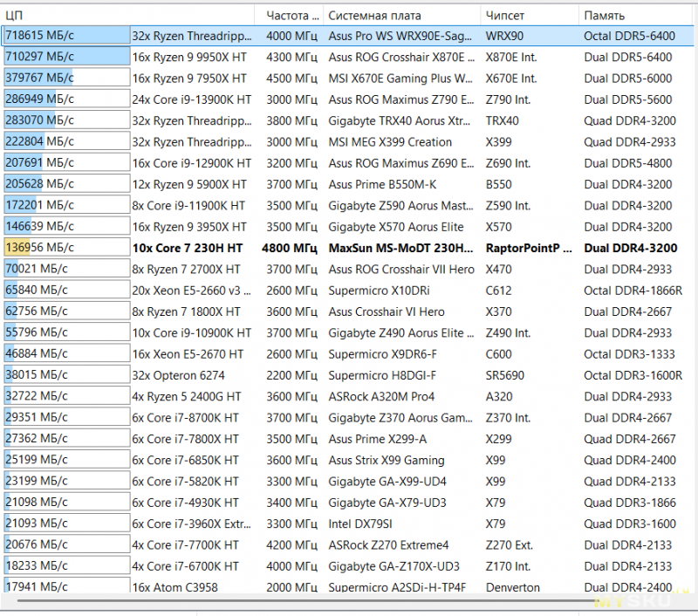Sort by the ЦП column header
Image resolution: width=698 pixels, height=616 pixels.
click(x=129, y=16)
